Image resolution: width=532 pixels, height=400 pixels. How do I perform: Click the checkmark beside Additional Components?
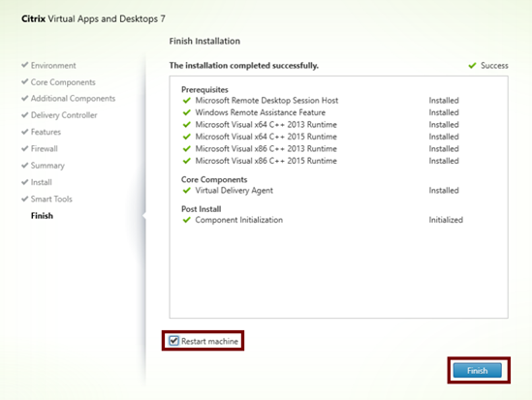pyautogui.click(x=24, y=98)
